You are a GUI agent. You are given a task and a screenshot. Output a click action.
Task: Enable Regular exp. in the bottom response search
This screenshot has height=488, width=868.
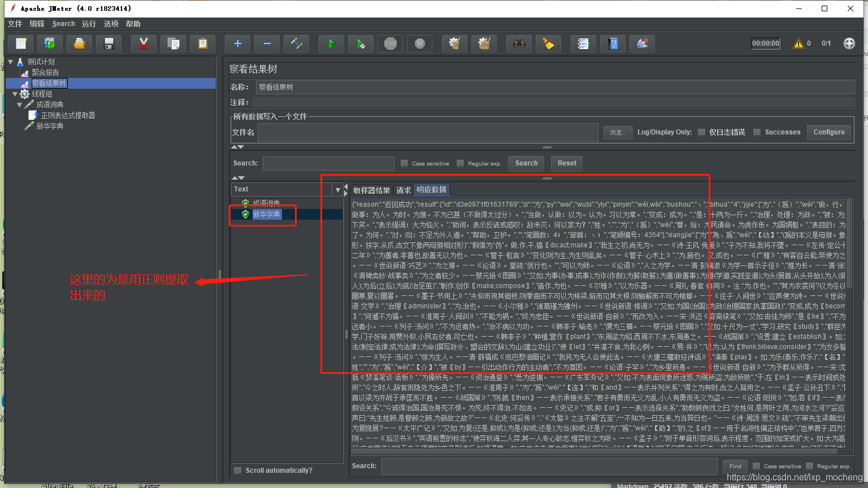click(809, 466)
